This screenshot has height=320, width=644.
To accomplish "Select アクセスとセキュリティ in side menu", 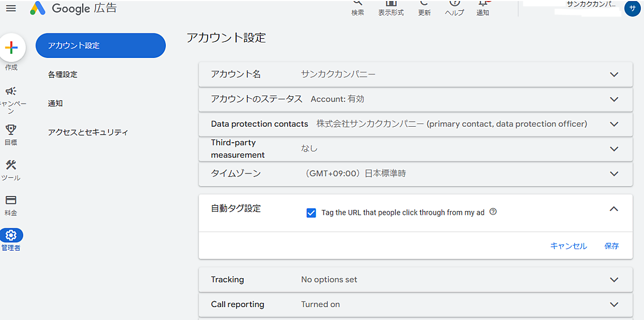I will [x=88, y=132].
